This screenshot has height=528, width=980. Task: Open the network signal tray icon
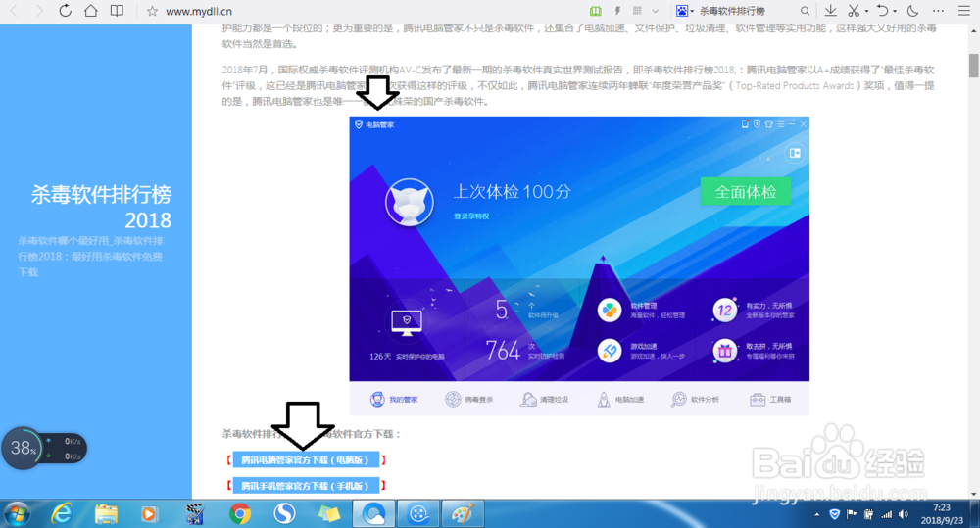(886, 514)
